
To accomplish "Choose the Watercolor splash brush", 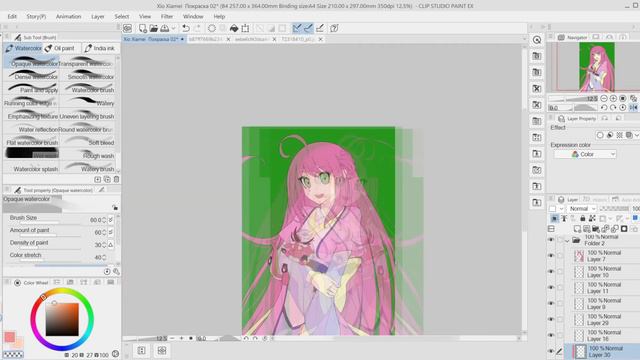I will (x=32, y=167).
